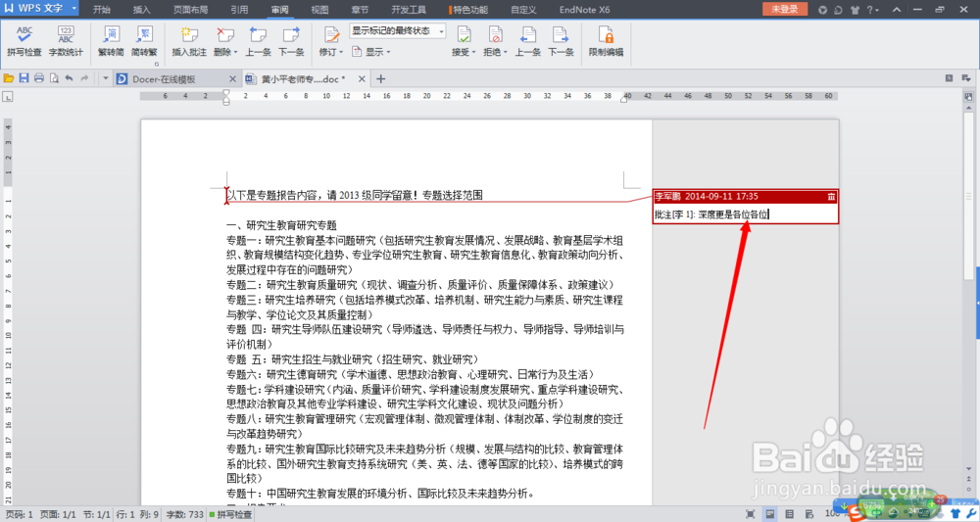
Task: Click the 页码: 1 status bar entry
Action: tap(20, 514)
